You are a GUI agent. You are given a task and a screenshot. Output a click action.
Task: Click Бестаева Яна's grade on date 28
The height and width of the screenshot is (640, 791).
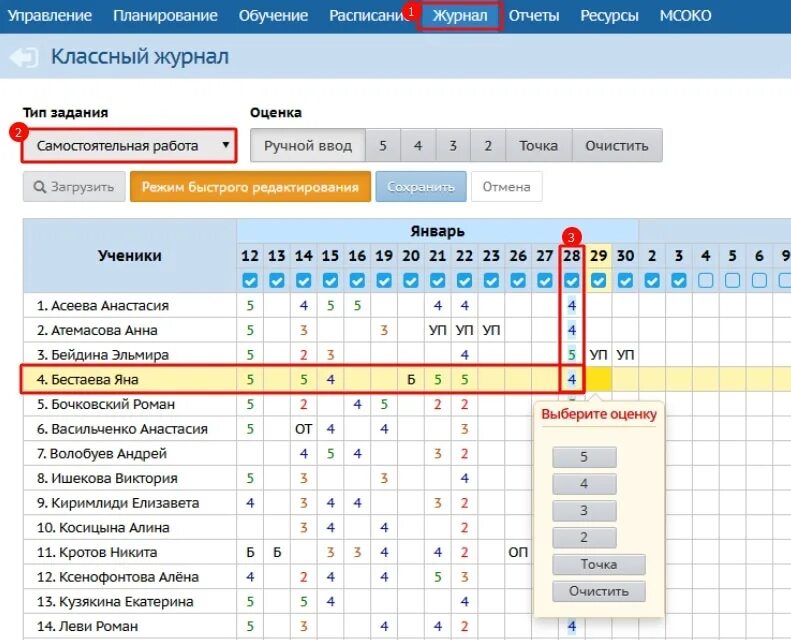coord(572,380)
